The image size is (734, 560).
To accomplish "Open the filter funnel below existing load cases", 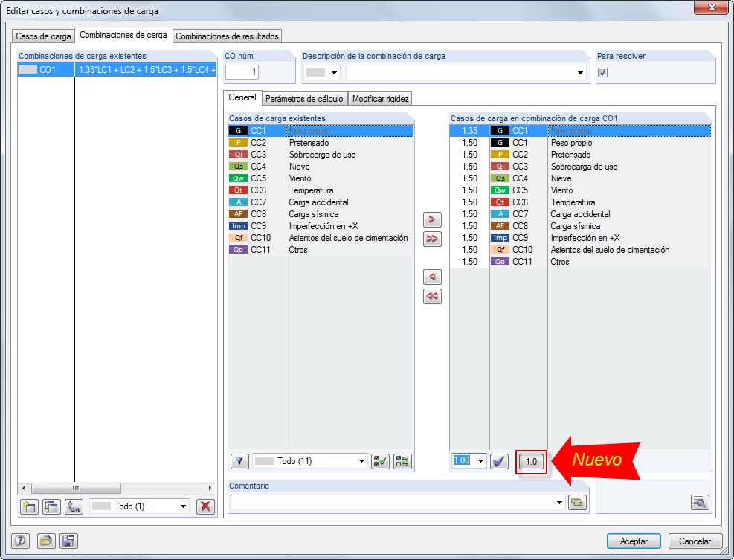I will pos(239,461).
